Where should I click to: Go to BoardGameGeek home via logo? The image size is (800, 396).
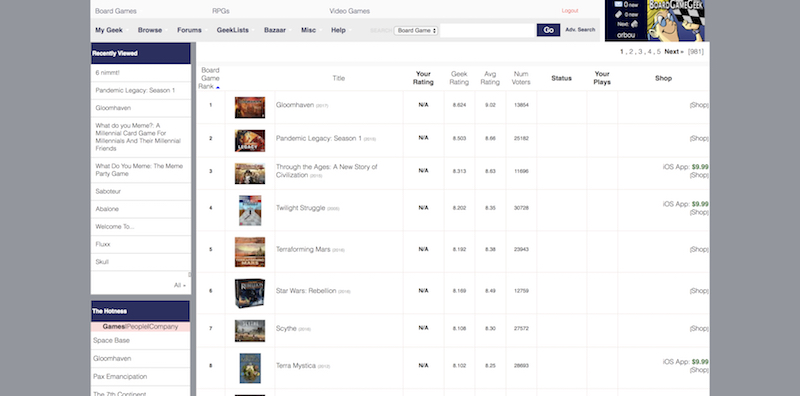[676, 20]
